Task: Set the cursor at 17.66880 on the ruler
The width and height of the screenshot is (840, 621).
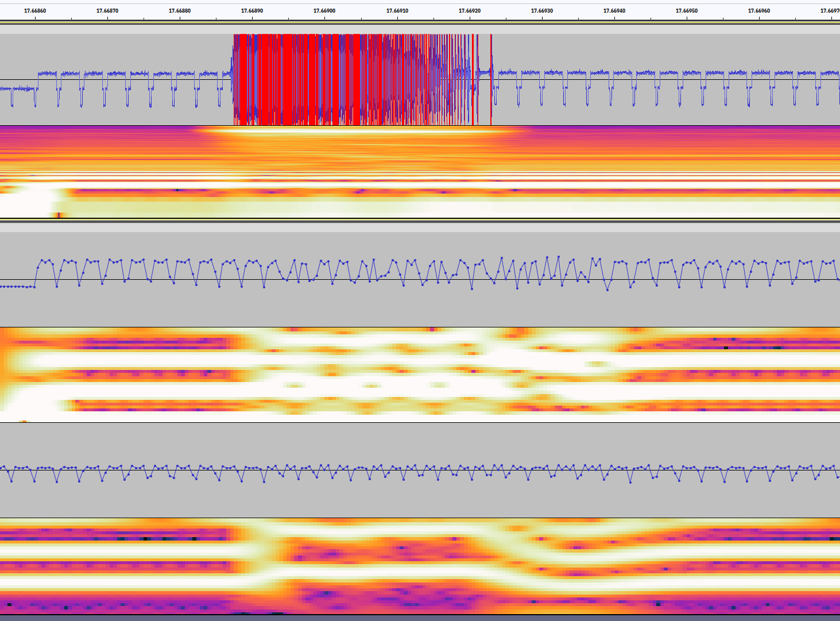Action: [x=180, y=11]
